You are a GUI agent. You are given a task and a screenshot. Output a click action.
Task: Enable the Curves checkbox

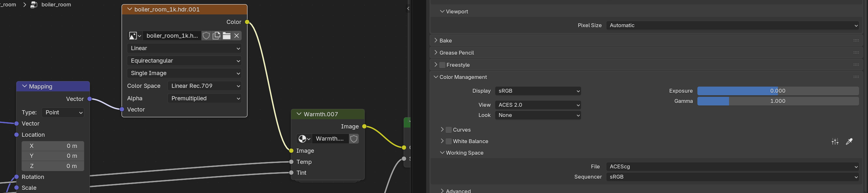tap(449, 130)
